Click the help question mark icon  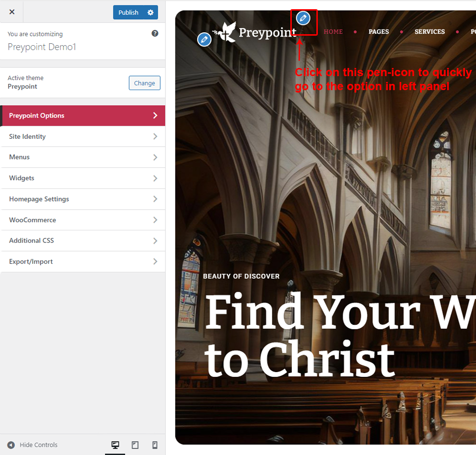point(155,33)
